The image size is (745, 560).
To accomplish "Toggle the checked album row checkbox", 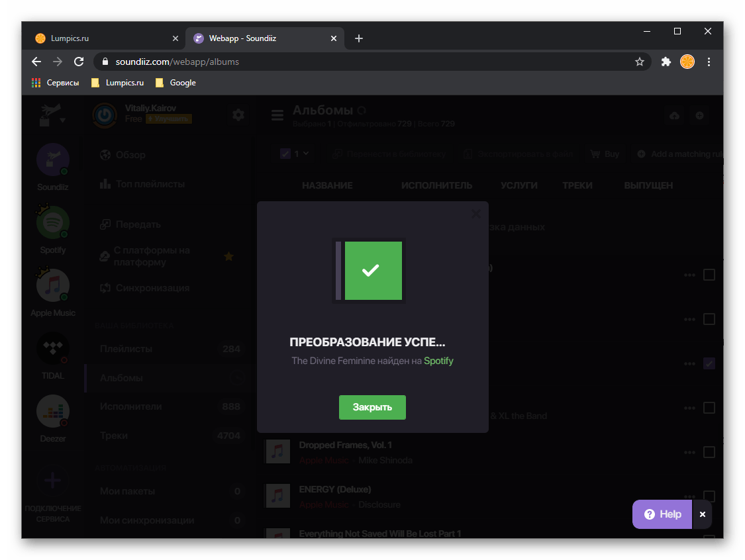I will point(709,363).
